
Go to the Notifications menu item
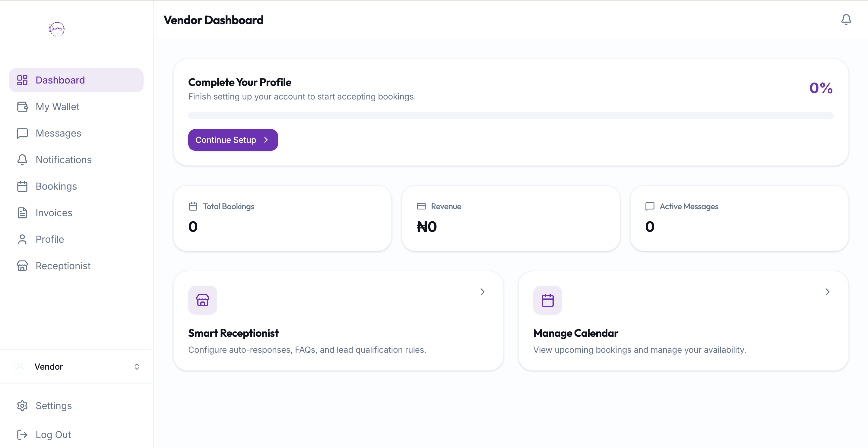tap(63, 160)
